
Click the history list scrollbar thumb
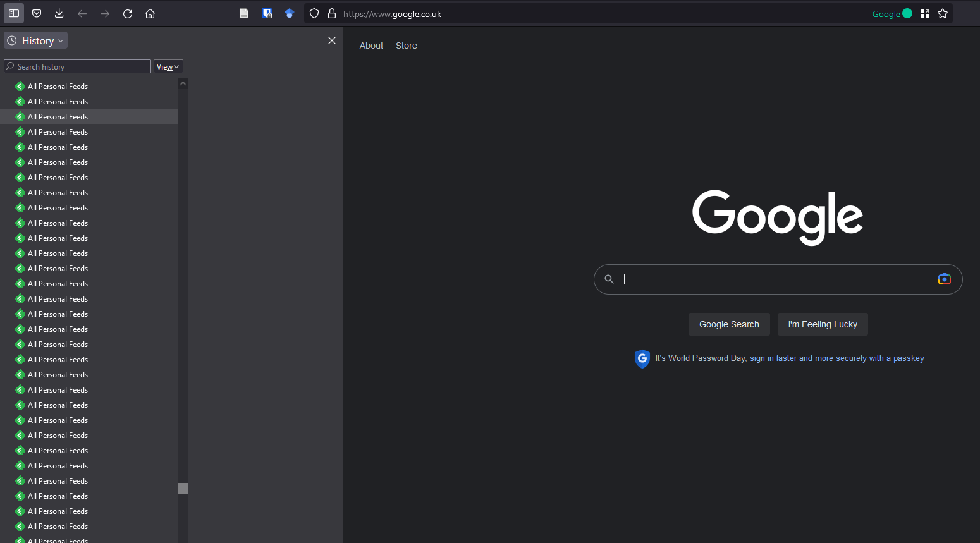click(x=183, y=488)
